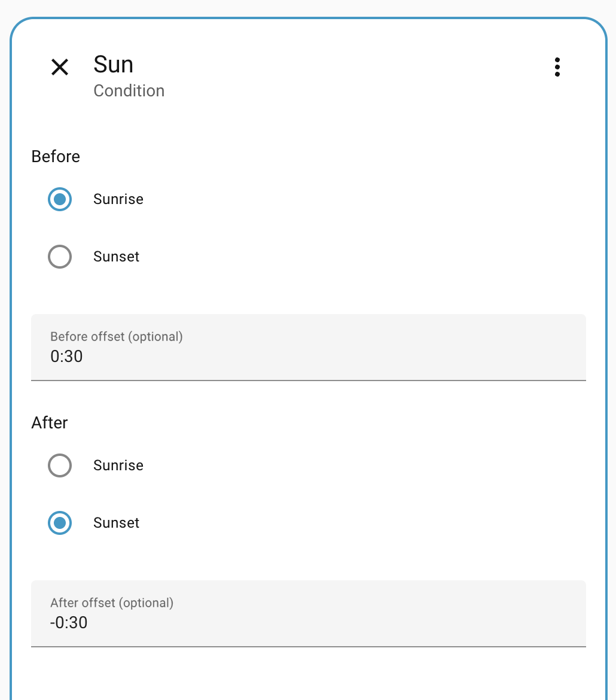Click the Sunset label text in After section
Screen dimensions: 616x700
tap(116, 523)
